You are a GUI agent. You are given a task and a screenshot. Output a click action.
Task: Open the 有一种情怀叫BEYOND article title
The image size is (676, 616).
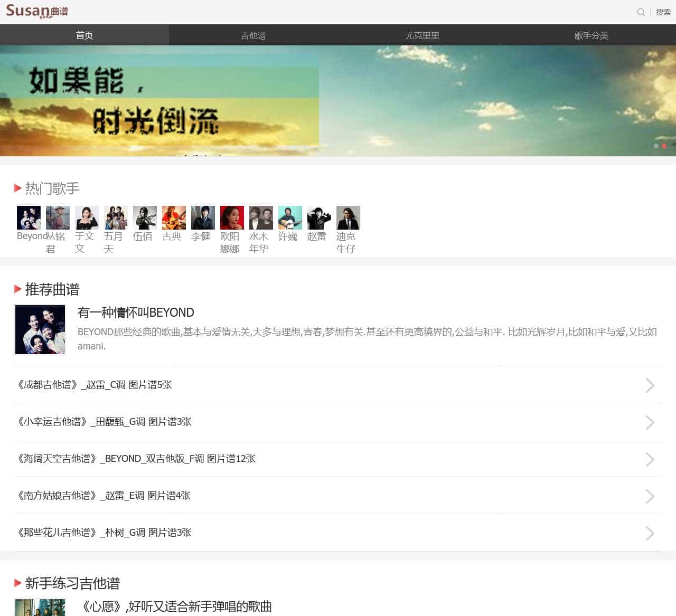point(136,312)
